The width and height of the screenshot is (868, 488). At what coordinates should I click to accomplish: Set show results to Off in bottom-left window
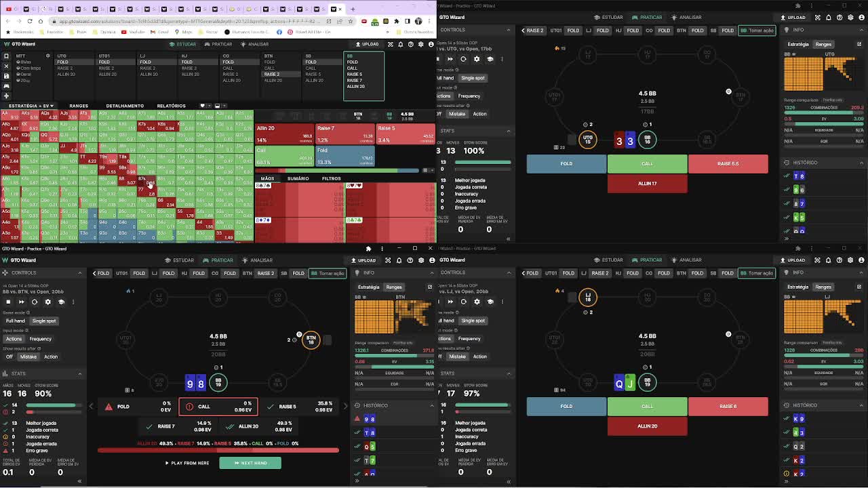tap(9, 357)
